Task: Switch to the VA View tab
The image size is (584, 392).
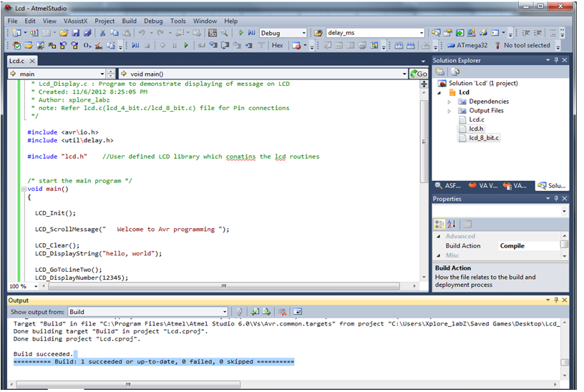Action: click(483, 185)
